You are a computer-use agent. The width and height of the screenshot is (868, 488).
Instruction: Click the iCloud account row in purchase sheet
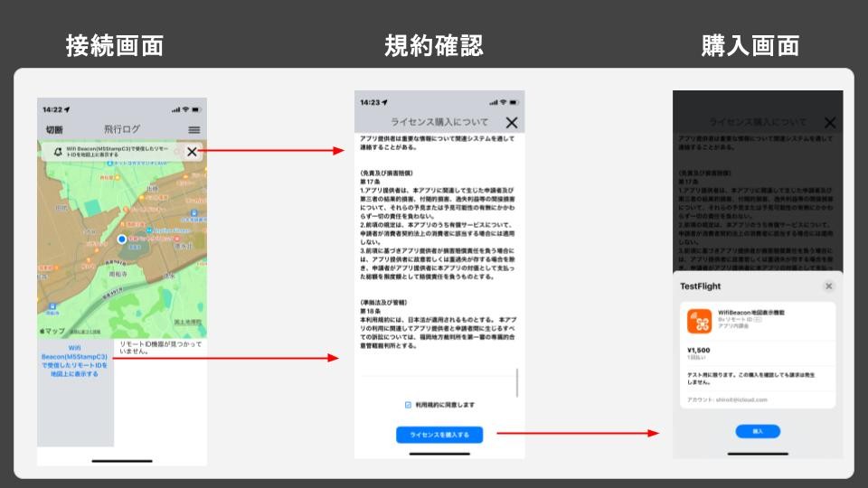click(758, 399)
